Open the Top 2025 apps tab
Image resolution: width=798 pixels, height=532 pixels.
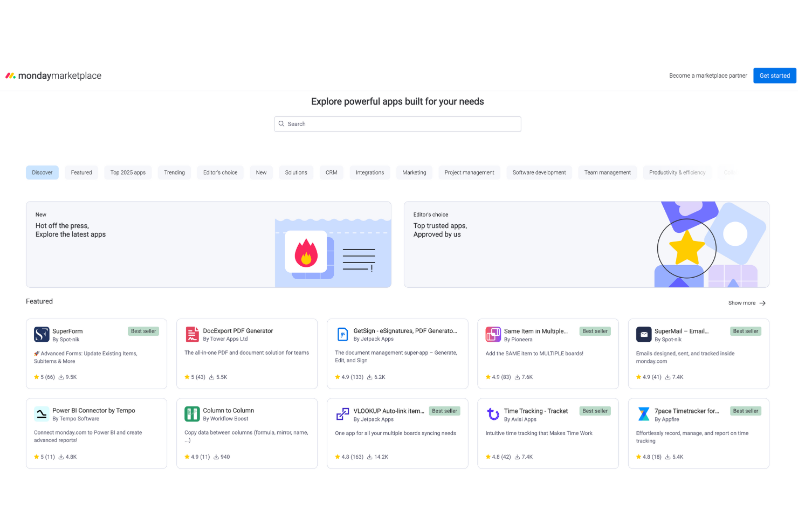coord(128,172)
